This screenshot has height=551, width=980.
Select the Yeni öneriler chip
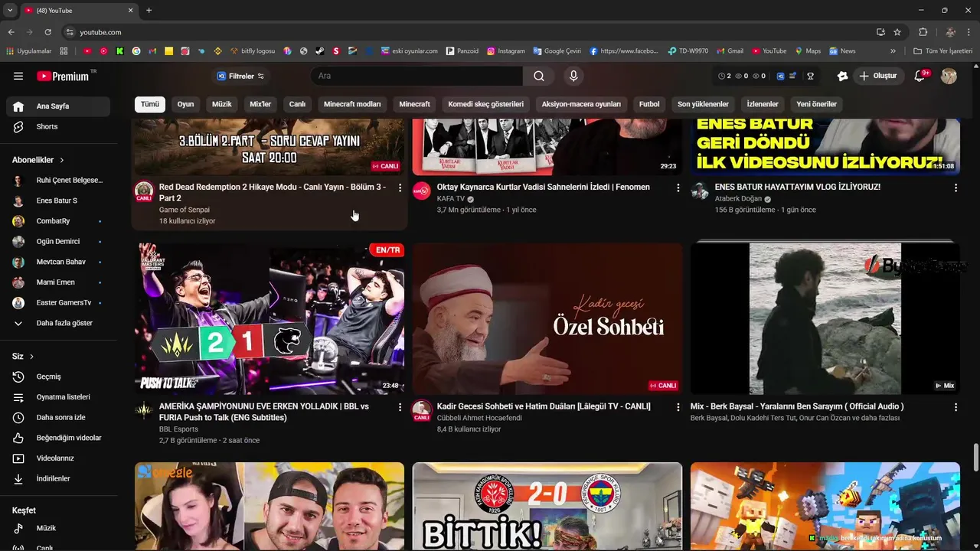pyautogui.click(x=817, y=104)
